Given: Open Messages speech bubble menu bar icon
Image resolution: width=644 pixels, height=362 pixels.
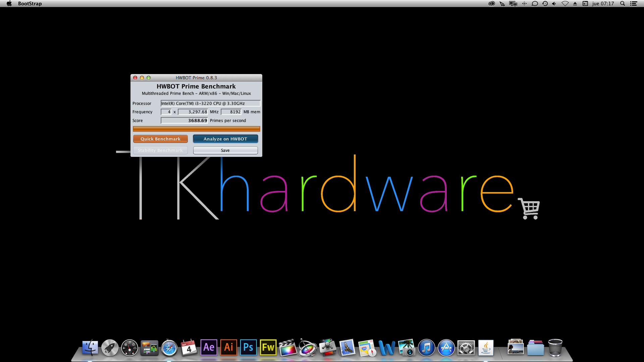Looking at the screenshot, I should (535, 4).
